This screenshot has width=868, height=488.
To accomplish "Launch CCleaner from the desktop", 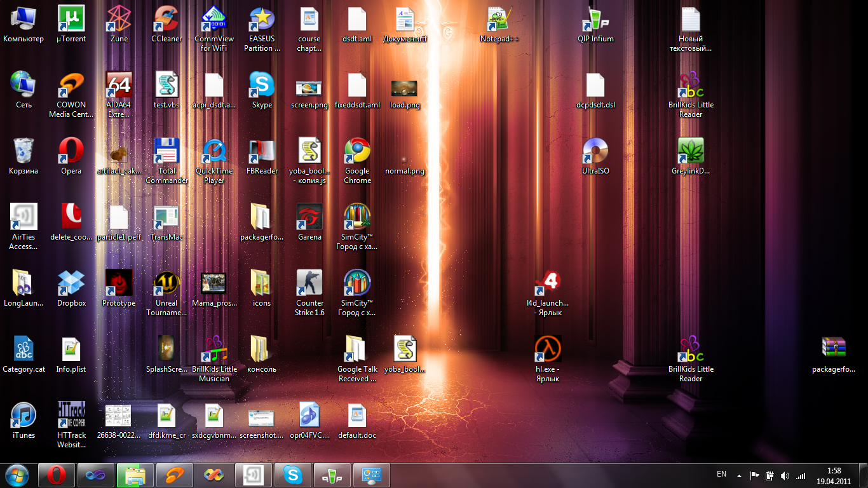I will (166, 19).
